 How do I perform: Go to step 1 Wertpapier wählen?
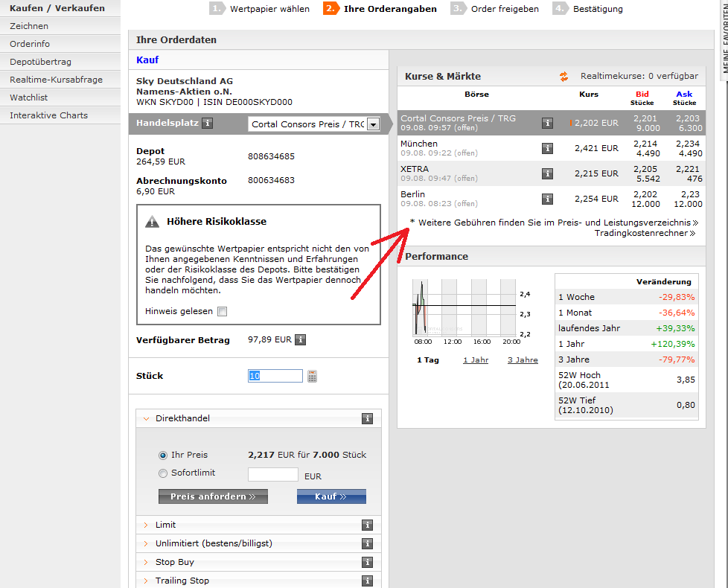[260, 9]
